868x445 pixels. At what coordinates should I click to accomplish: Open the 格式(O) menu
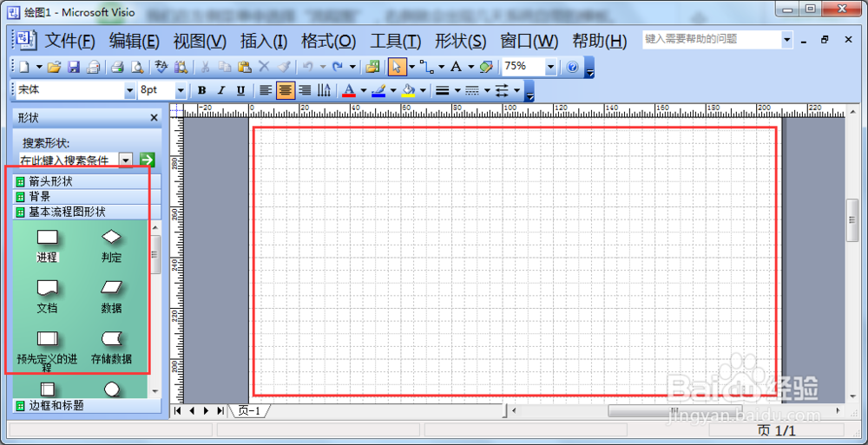[328, 41]
